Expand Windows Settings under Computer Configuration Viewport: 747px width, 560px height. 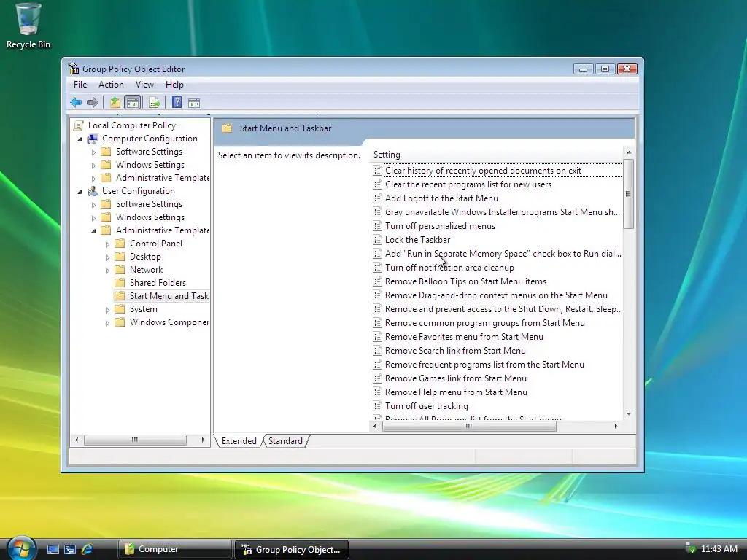(93, 166)
